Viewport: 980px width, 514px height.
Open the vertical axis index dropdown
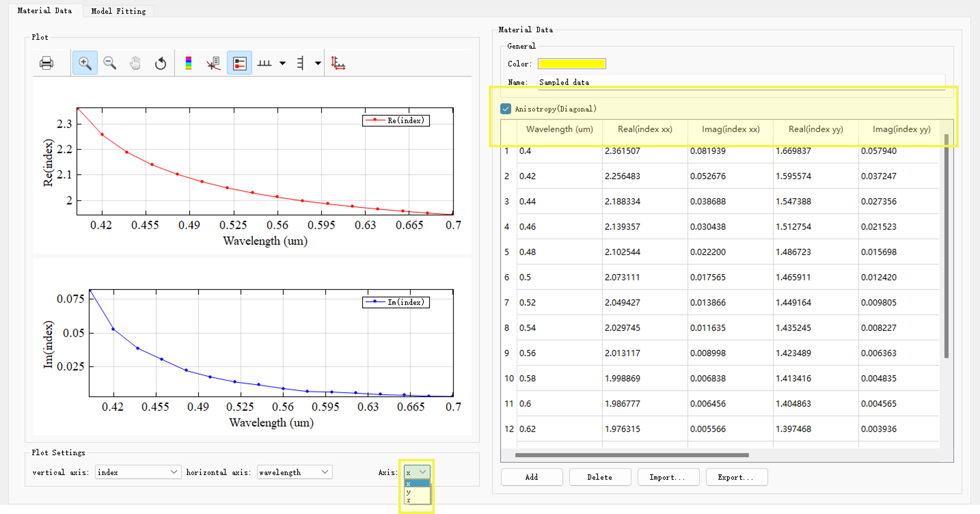pos(138,472)
